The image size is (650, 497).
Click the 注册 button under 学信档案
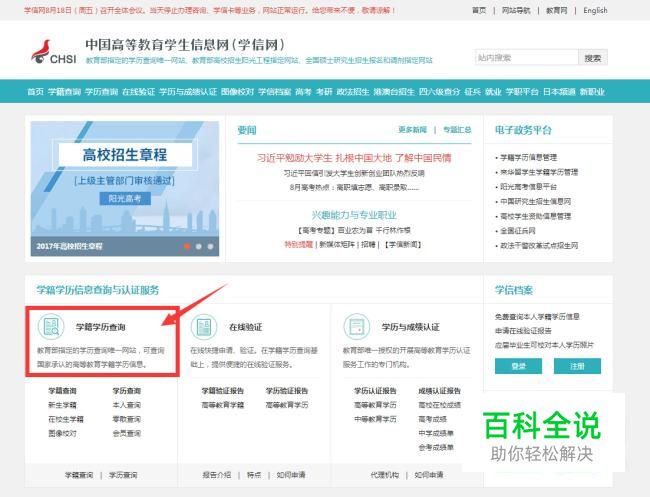tap(577, 366)
